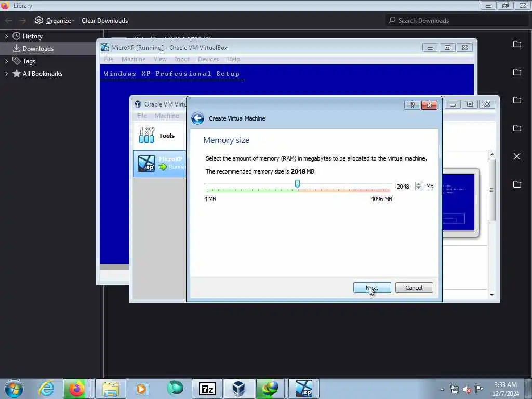Open the Organize menu in Library
This screenshot has width=532, height=399.
pos(54,21)
